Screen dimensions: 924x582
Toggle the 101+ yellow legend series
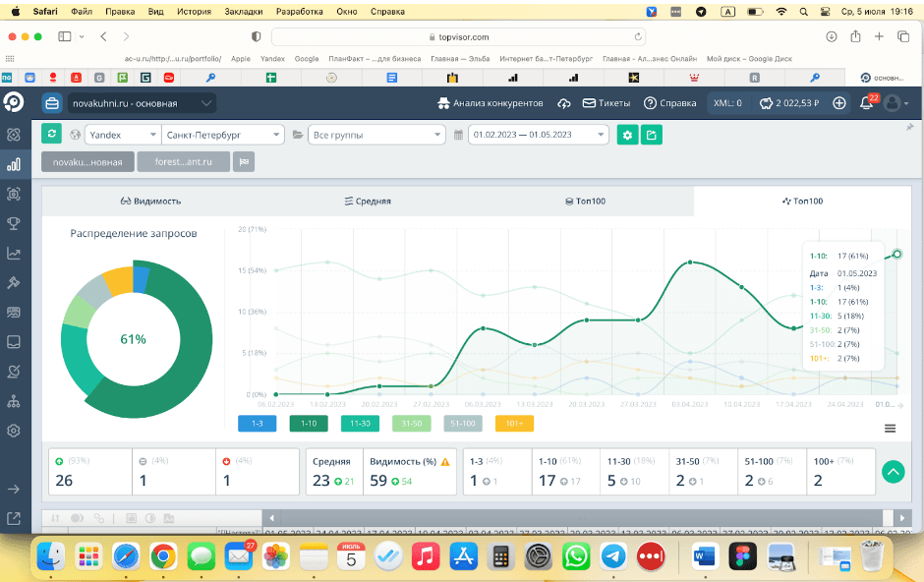click(513, 424)
